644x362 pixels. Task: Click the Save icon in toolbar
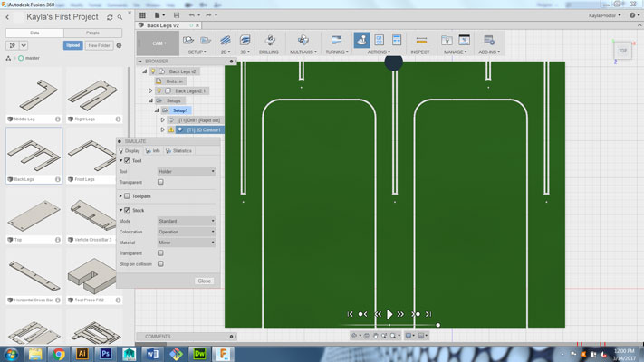point(177,15)
